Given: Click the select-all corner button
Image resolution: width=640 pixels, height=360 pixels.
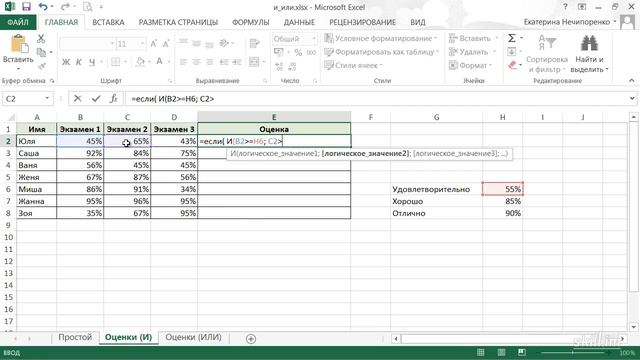Looking at the screenshot, I should pyautogui.click(x=8, y=117).
